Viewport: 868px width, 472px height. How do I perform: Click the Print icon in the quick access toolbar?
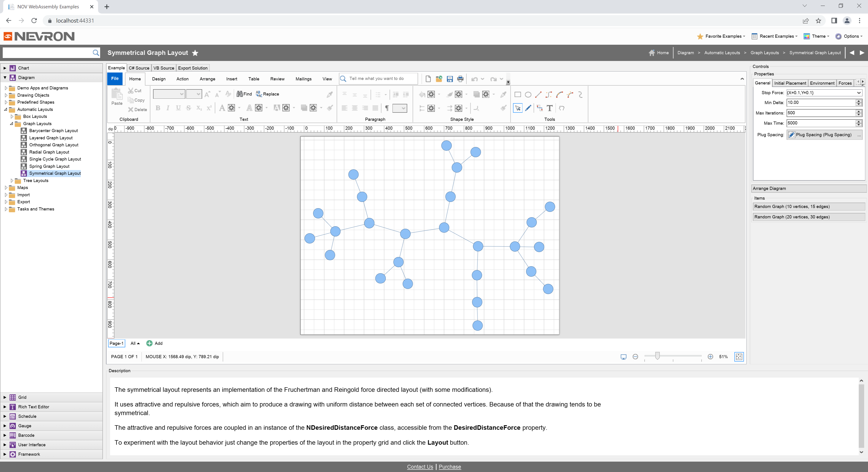coord(460,79)
